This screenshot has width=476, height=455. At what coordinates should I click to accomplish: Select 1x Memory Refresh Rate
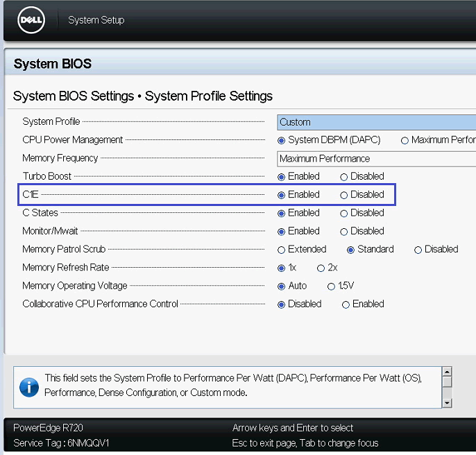(282, 268)
